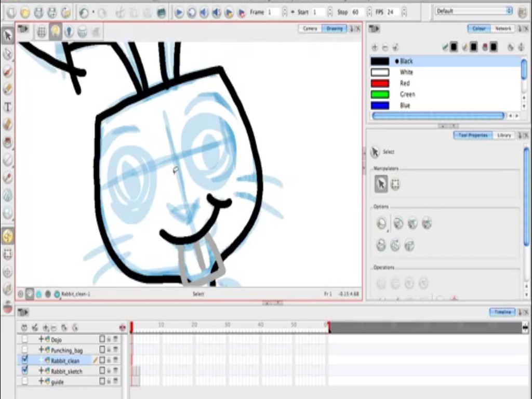Select the Brush tool in left toolbar

[x=7, y=71]
